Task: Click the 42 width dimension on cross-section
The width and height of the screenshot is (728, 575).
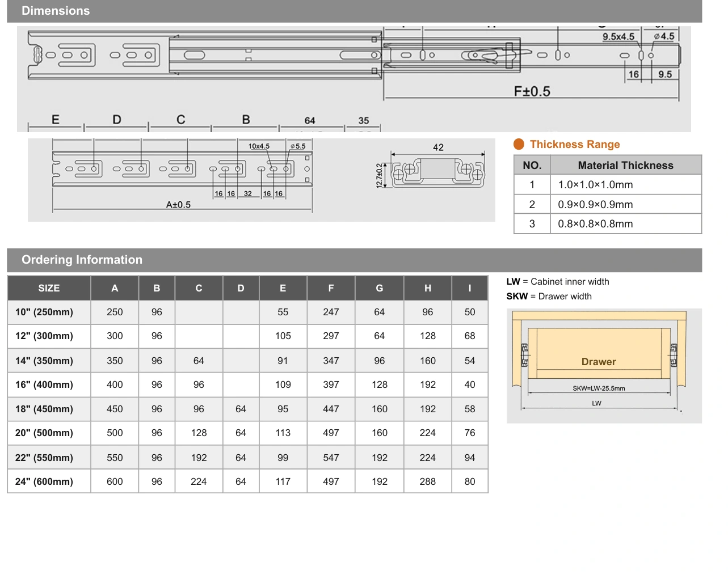Action: pos(438,147)
